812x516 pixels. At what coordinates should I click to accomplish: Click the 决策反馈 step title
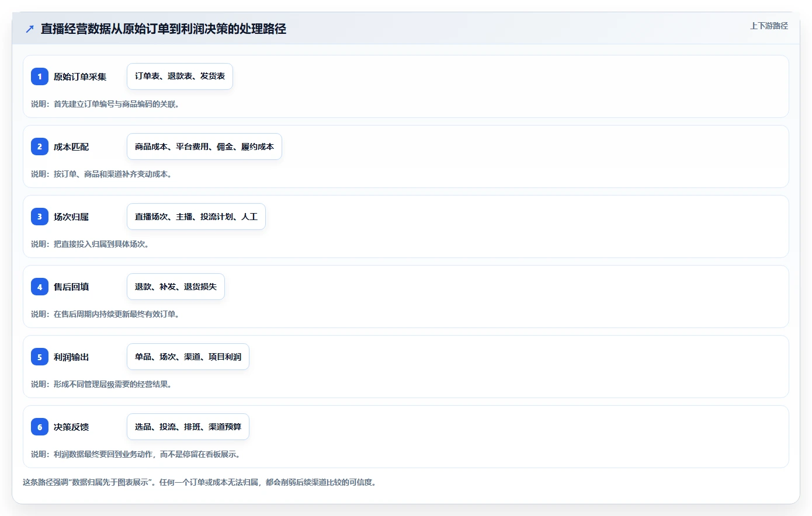[71, 427]
